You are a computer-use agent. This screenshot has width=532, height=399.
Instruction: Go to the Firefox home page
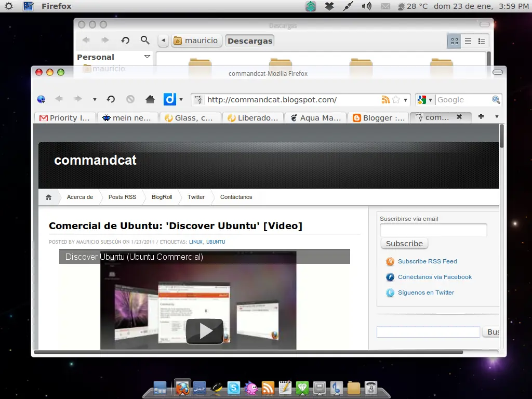pos(150,99)
